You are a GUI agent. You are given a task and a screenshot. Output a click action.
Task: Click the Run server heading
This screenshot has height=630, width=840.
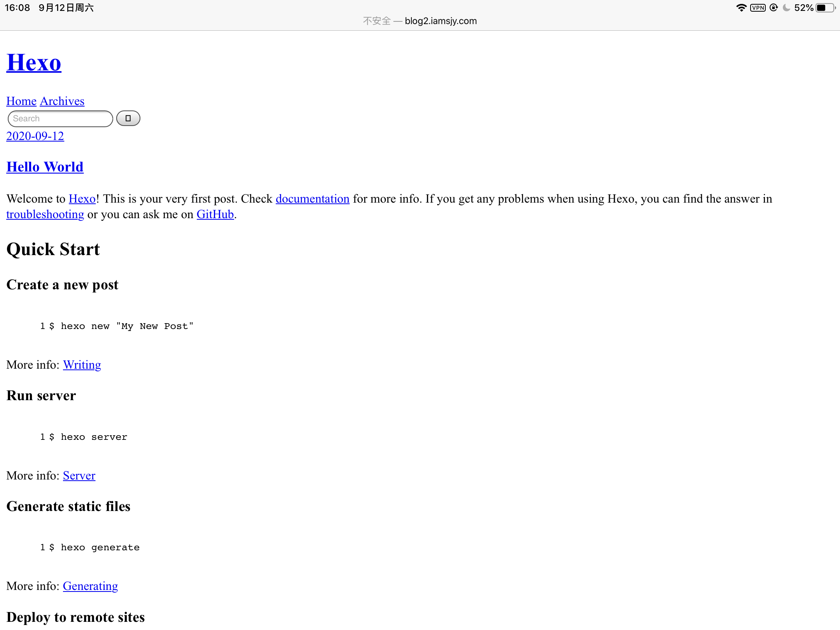click(x=41, y=395)
